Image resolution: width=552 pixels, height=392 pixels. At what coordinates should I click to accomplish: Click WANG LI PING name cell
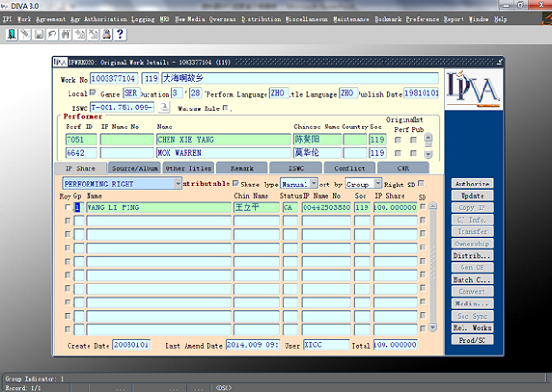(x=159, y=207)
